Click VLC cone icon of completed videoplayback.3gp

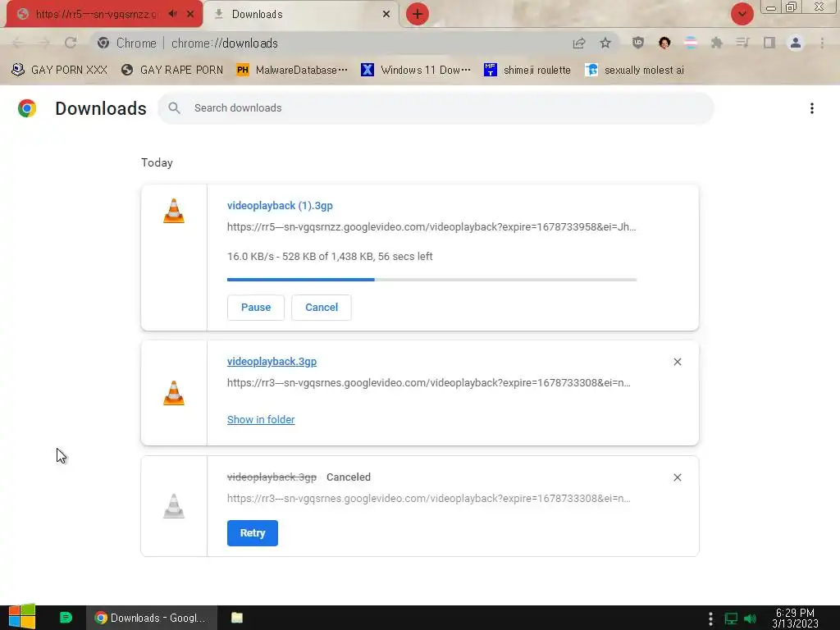[x=174, y=393]
